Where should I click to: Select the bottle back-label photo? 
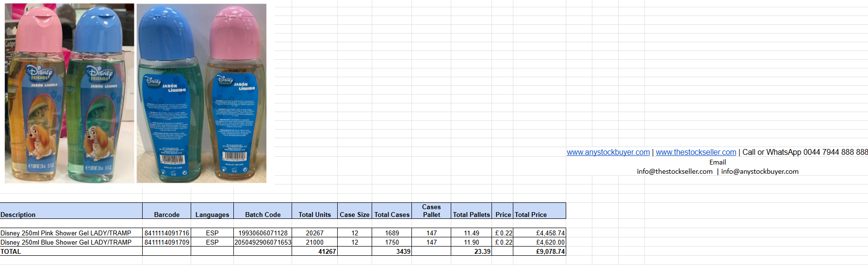(201, 93)
